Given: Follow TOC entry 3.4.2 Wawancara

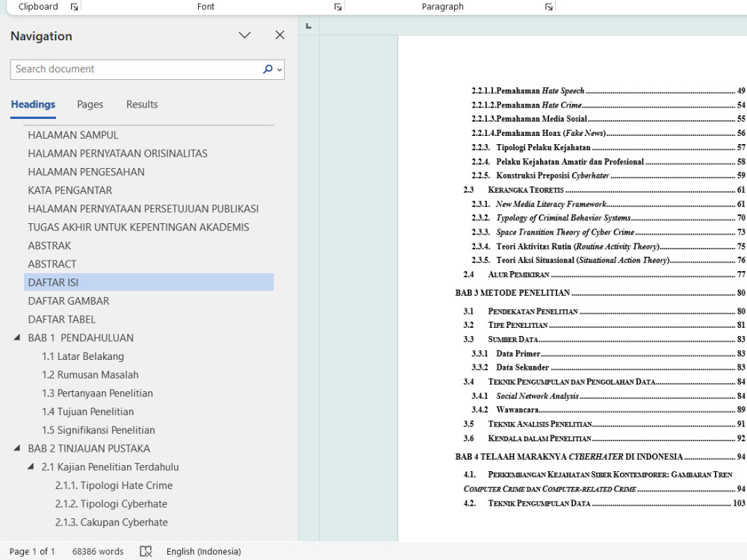Looking at the screenshot, I should [608, 410].
